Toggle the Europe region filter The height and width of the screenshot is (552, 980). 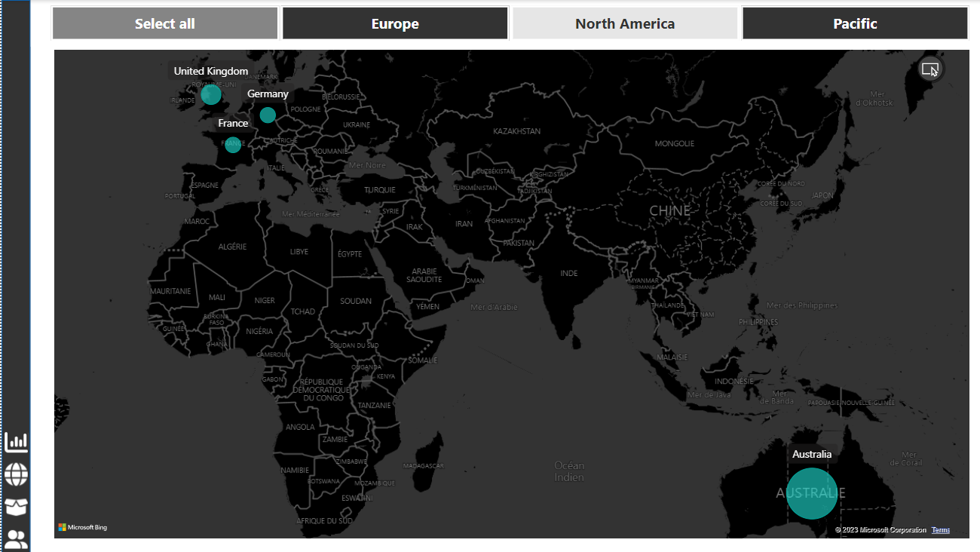point(394,23)
